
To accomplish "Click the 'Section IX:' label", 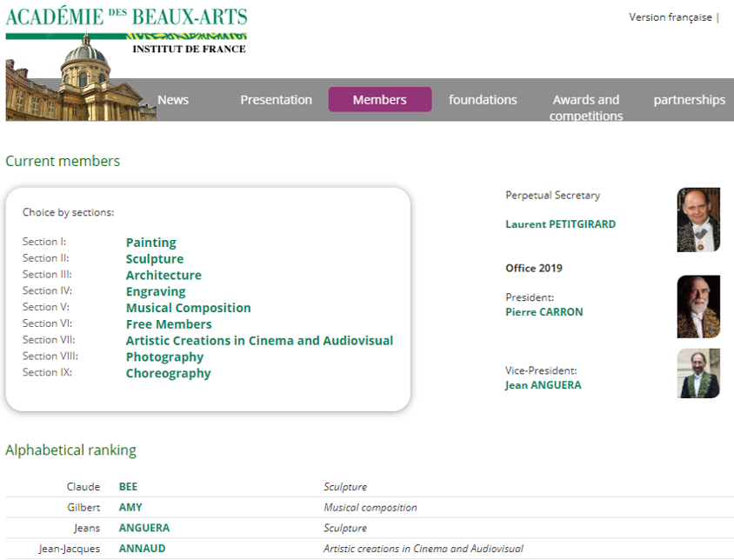I will [47, 373].
